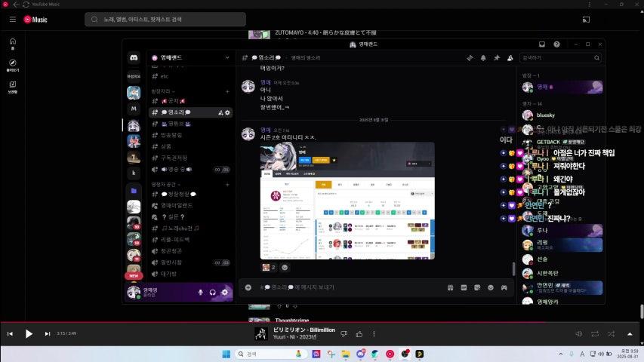Open member bluesky profile
This screenshot has width=644, height=362.
(x=562, y=115)
